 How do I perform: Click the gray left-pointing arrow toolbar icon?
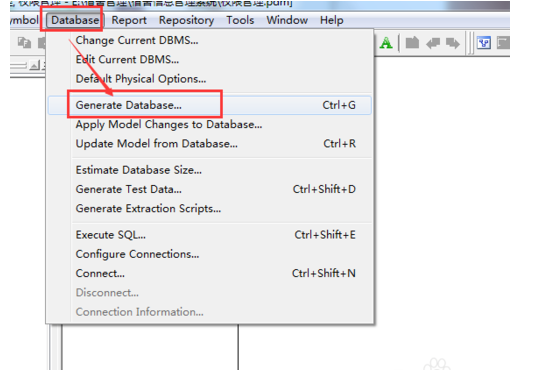coord(433,43)
